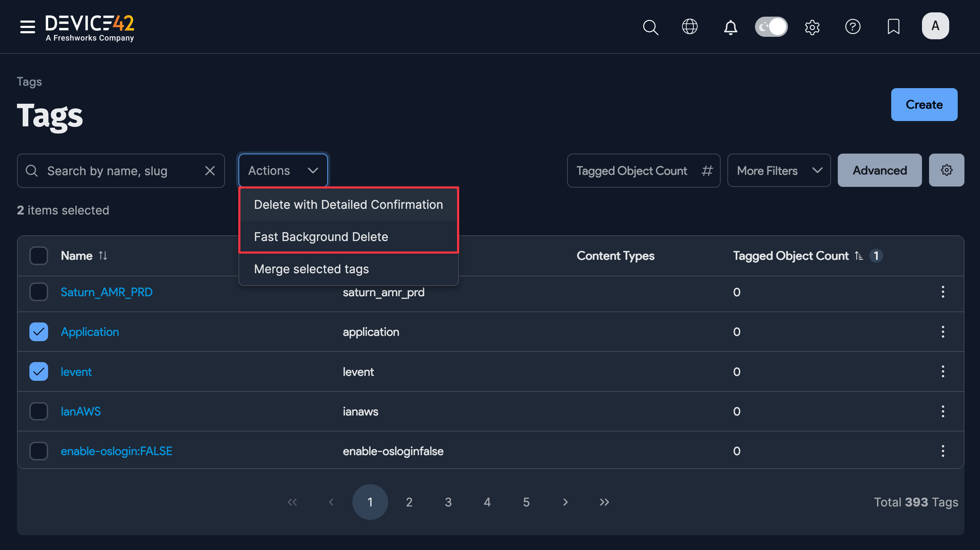Open the header settings gear
This screenshot has width=980, height=550.
[x=812, y=27]
